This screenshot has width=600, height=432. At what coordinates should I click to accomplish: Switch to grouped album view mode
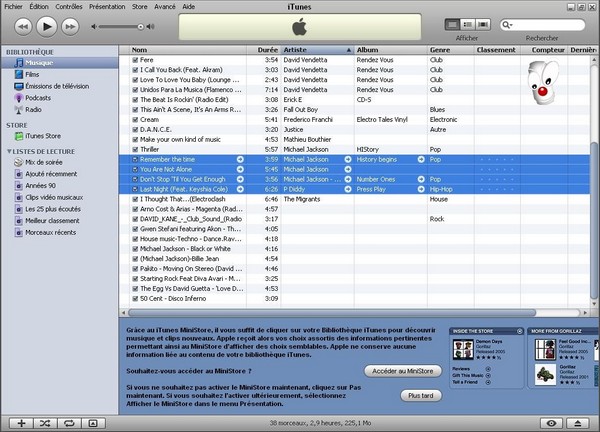click(x=468, y=24)
